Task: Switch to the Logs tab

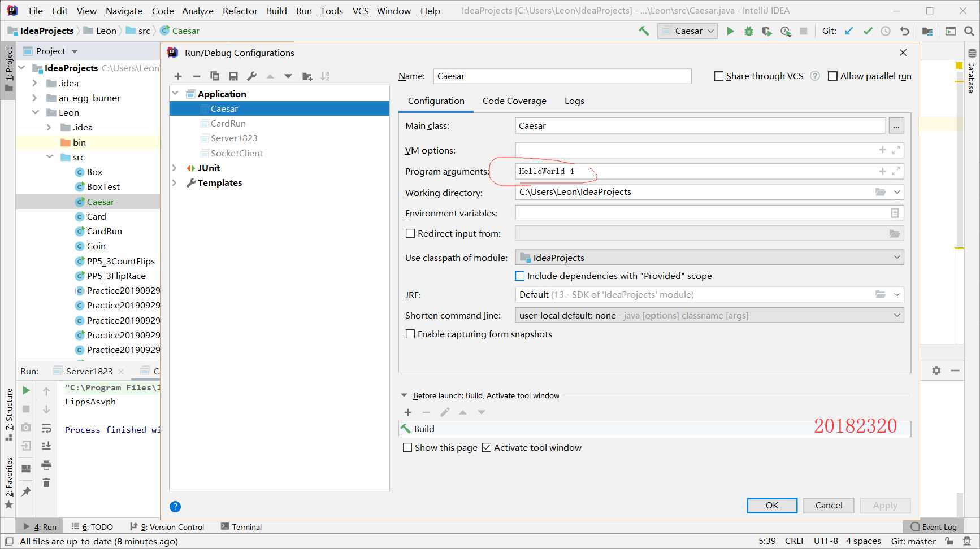Action: click(574, 101)
